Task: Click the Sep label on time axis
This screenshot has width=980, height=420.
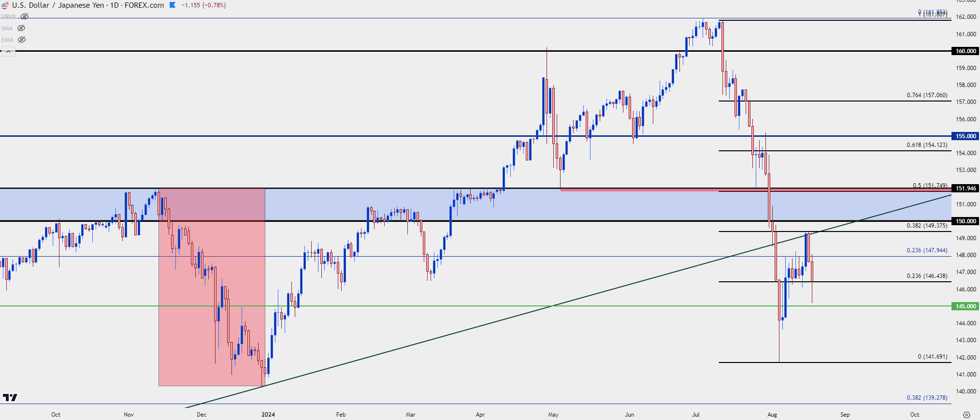Action: pos(845,415)
